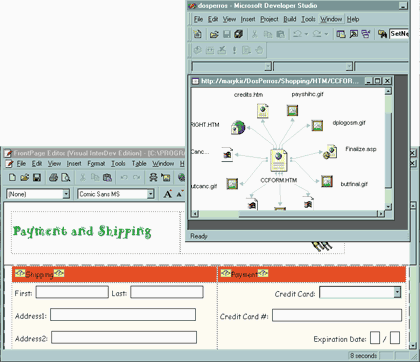Click the vertical scrollbar in link view window
The image size is (420, 362).
click(388, 149)
